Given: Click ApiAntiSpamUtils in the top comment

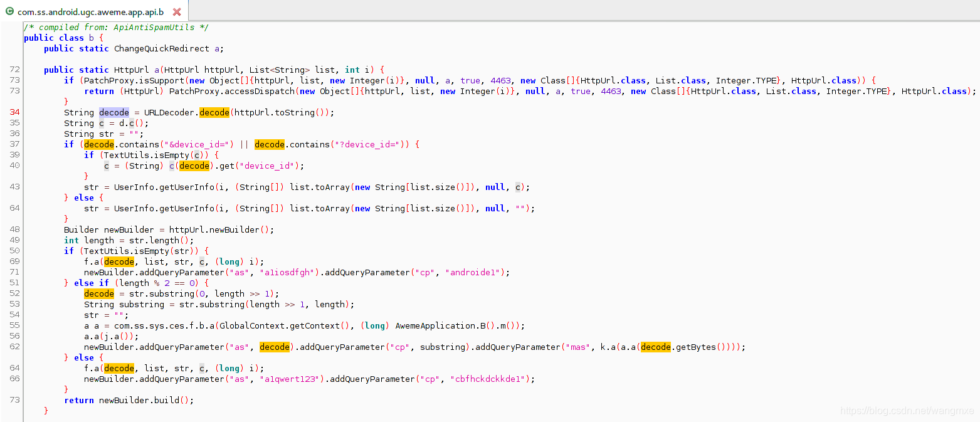Looking at the screenshot, I should pos(154,27).
